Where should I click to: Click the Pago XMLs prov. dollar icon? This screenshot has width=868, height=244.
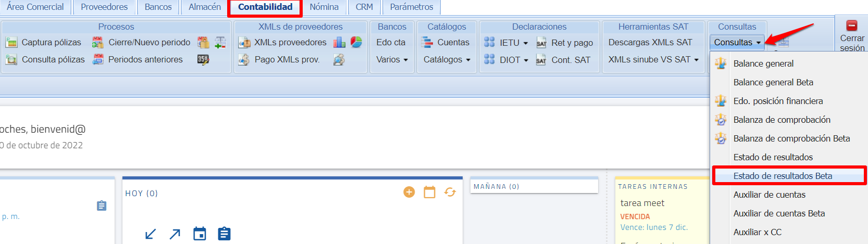(244, 59)
